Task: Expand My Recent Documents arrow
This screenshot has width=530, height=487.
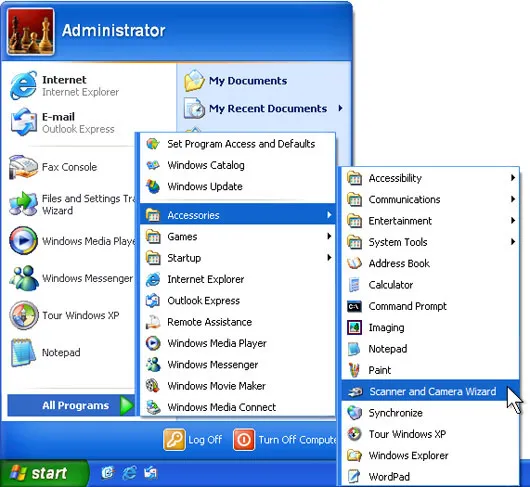Action: [340, 108]
